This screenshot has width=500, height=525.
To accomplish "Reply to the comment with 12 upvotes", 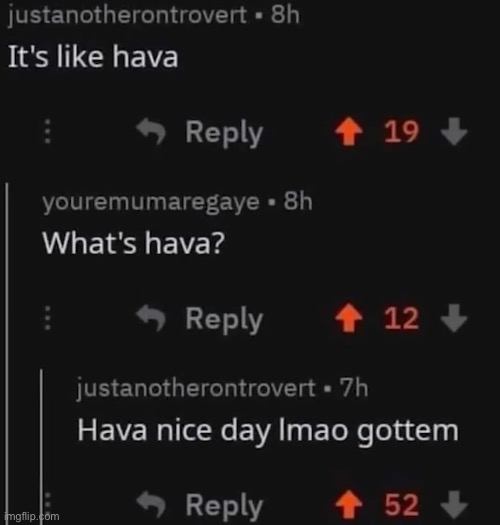I will point(224,319).
